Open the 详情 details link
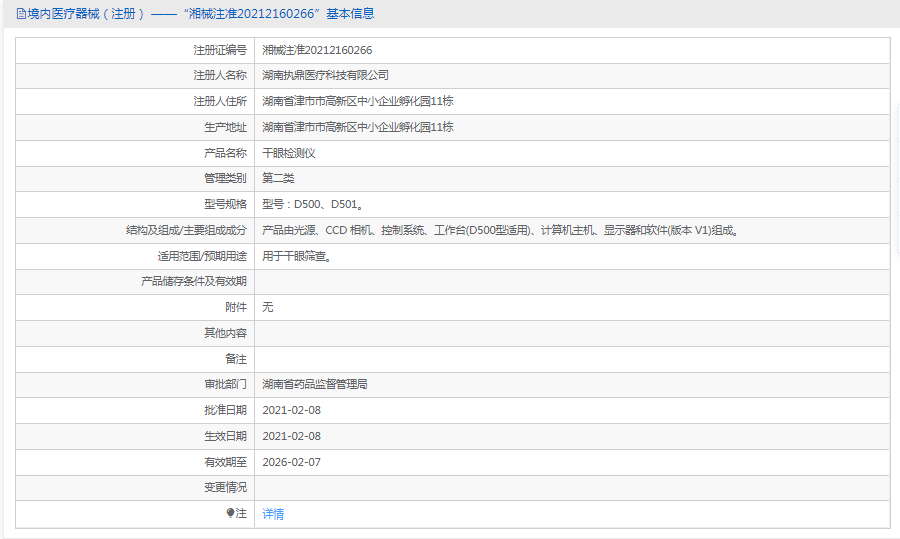Screen dimensions: 900x539 273,514
